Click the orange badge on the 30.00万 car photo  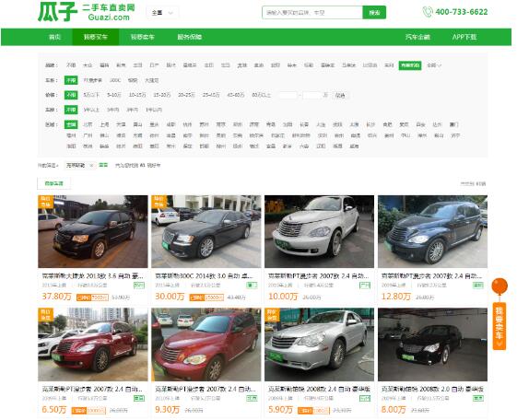coord(159,202)
